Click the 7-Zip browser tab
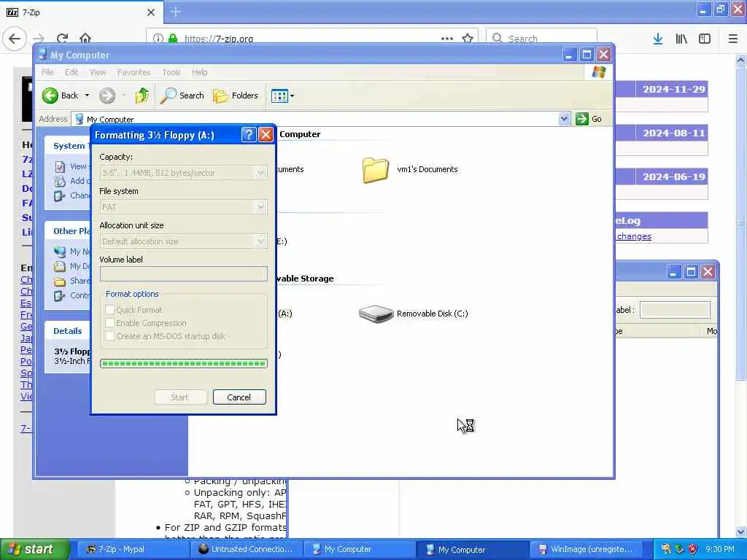Viewport: 747px width, 560px height. [x=82, y=12]
